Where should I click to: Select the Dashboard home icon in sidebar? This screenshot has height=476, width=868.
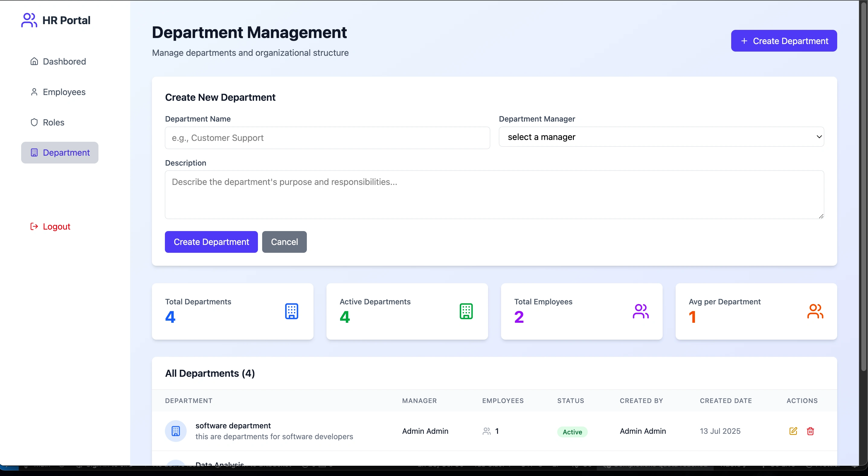click(34, 61)
